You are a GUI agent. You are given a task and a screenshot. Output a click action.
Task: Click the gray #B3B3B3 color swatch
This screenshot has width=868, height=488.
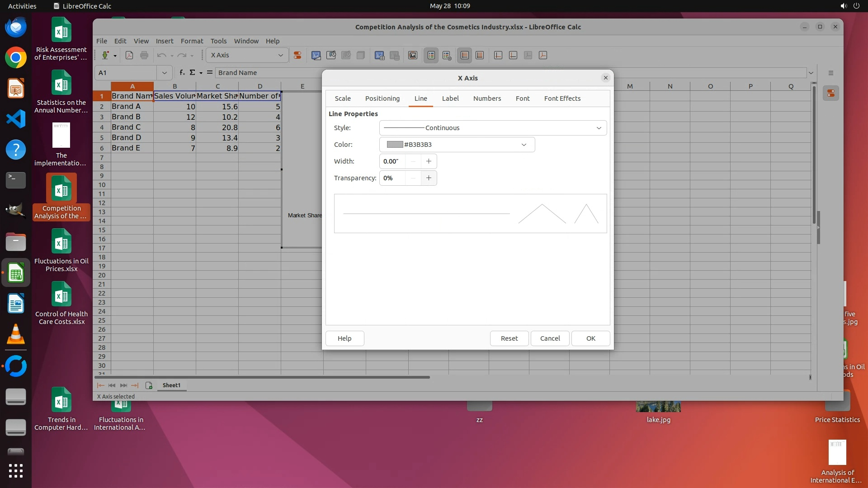coord(395,145)
